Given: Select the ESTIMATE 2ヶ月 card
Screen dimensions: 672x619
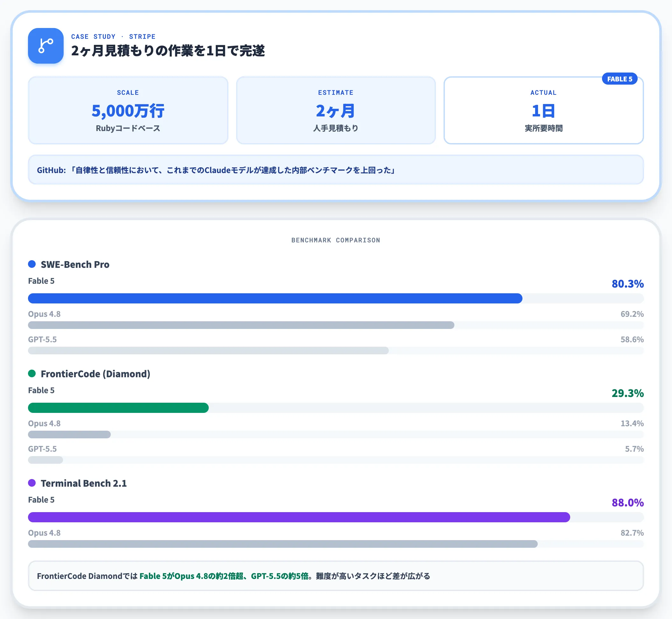Looking at the screenshot, I should pyautogui.click(x=336, y=110).
